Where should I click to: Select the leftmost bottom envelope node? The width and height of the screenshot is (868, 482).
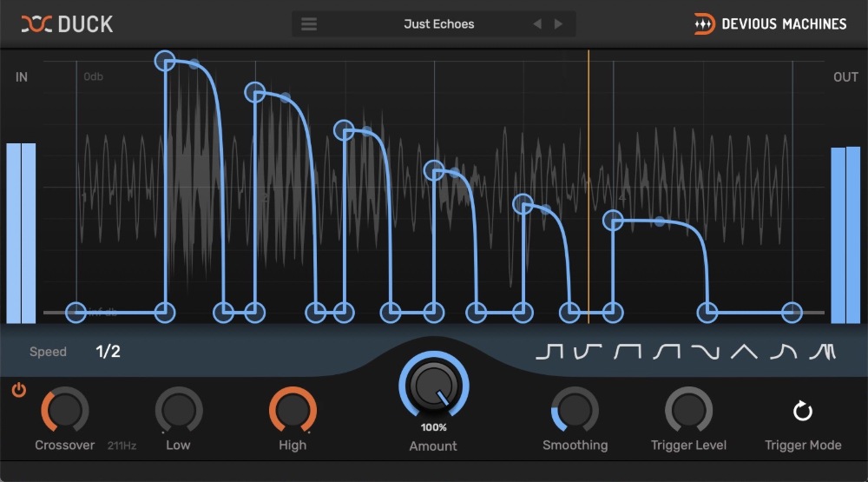[x=76, y=313]
